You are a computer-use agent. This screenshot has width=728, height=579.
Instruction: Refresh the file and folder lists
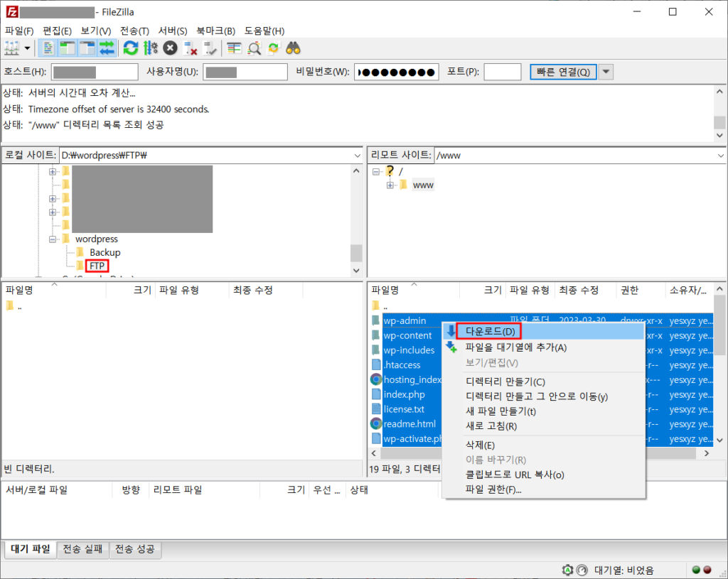pyautogui.click(x=131, y=48)
